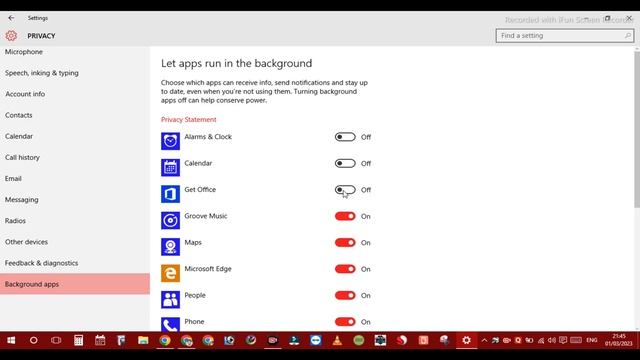The height and width of the screenshot is (360, 640).
Task: Click the Phone app icon
Action: (x=170, y=324)
